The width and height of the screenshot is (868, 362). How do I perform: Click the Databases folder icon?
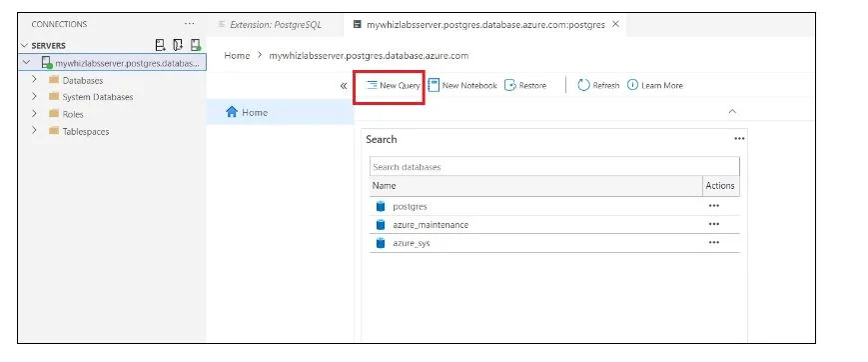tap(54, 80)
